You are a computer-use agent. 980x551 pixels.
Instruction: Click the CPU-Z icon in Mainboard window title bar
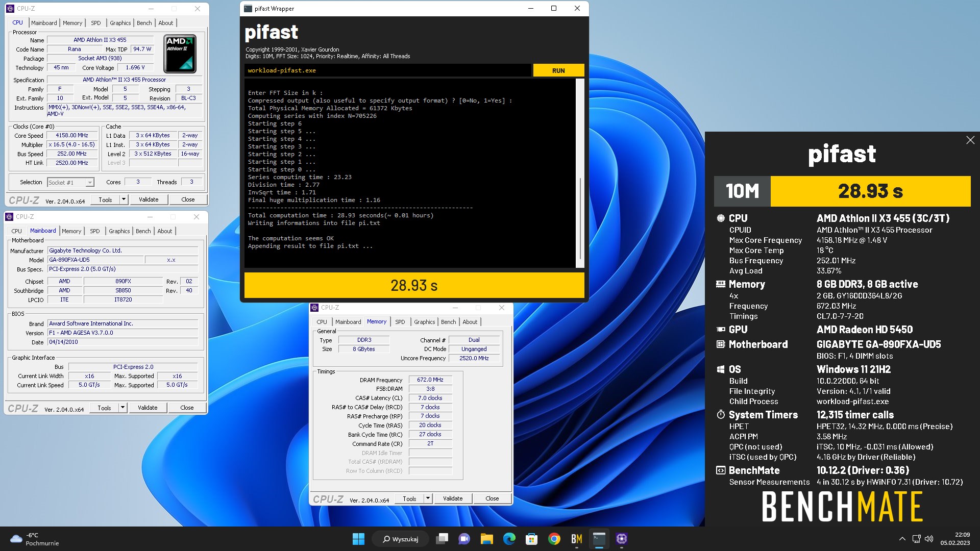pyautogui.click(x=9, y=217)
